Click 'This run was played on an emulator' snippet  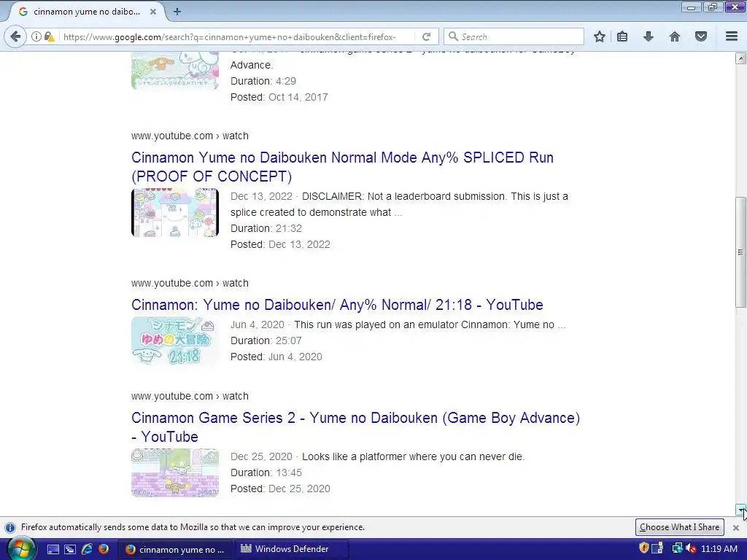(430, 324)
